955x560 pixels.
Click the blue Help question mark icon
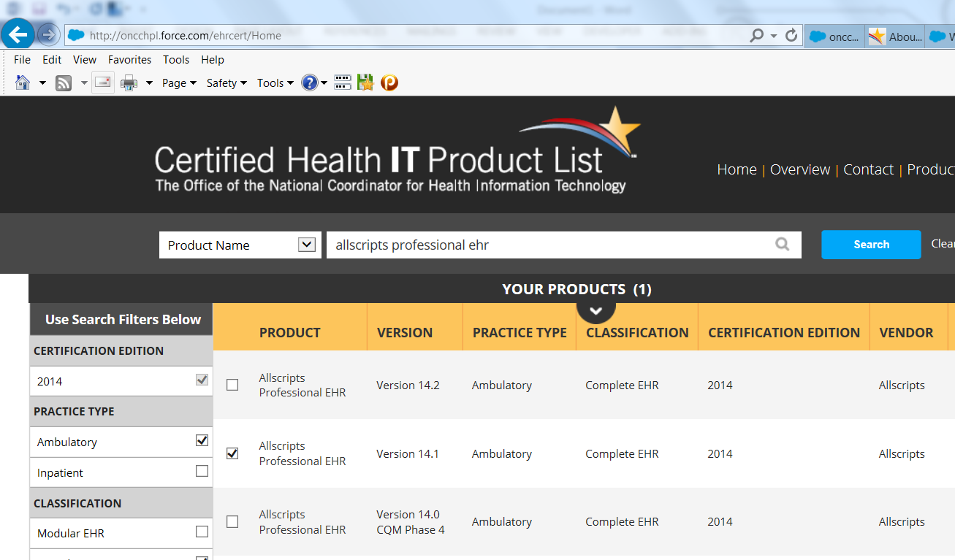(x=309, y=83)
